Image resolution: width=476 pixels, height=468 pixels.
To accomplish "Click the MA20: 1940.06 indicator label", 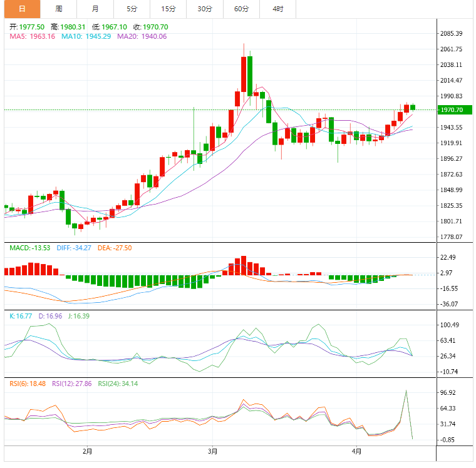I will pos(142,36).
